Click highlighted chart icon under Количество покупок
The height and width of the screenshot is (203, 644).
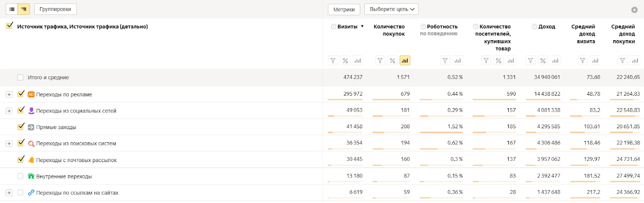pyautogui.click(x=405, y=61)
